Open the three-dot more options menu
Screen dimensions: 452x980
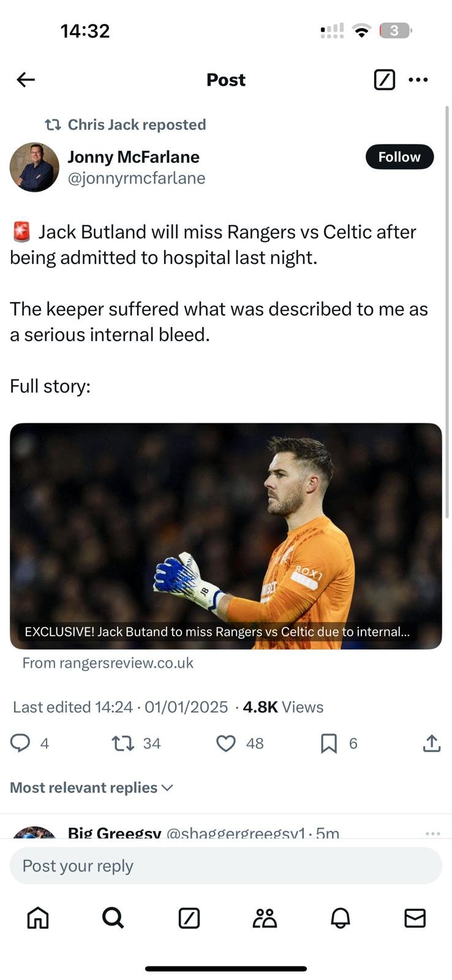click(x=418, y=80)
